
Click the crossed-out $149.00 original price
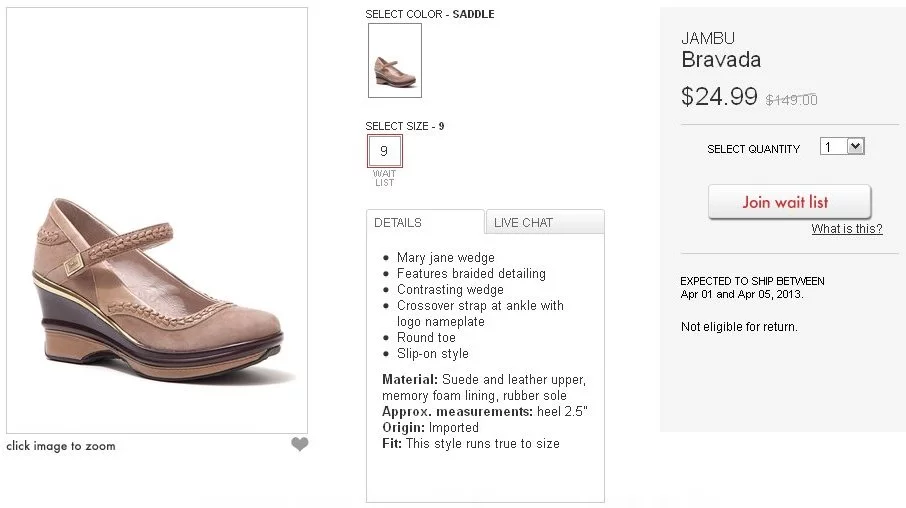tap(791, 100)
